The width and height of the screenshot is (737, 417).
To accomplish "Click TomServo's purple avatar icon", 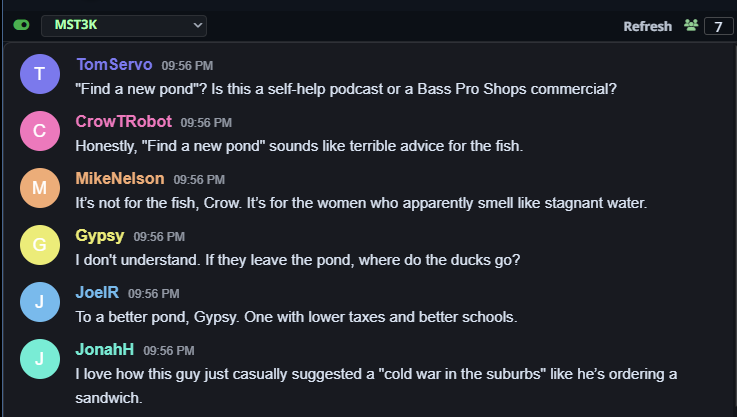I will pyautogui.click(x=39, y=73).
